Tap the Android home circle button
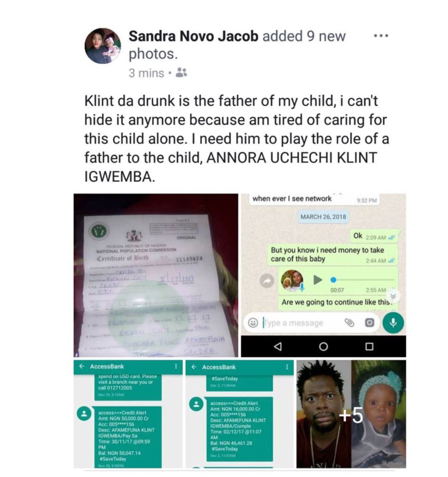 pos(324,347)
